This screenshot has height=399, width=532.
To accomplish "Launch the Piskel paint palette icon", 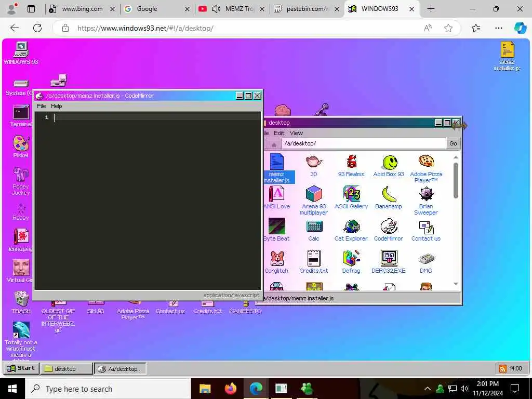I will (21, 147).
